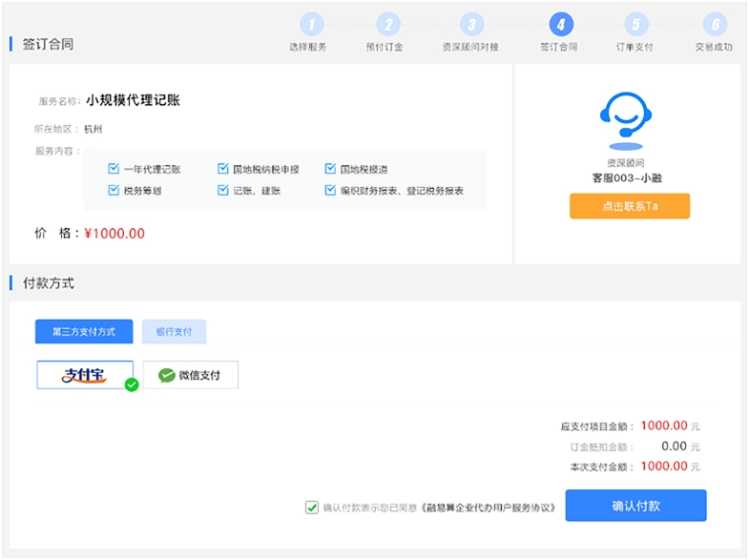This screenshot has width=749, height=560.
Task: Uncheck the 国地税纳税申报 checkbox
Action: [222, 169]
